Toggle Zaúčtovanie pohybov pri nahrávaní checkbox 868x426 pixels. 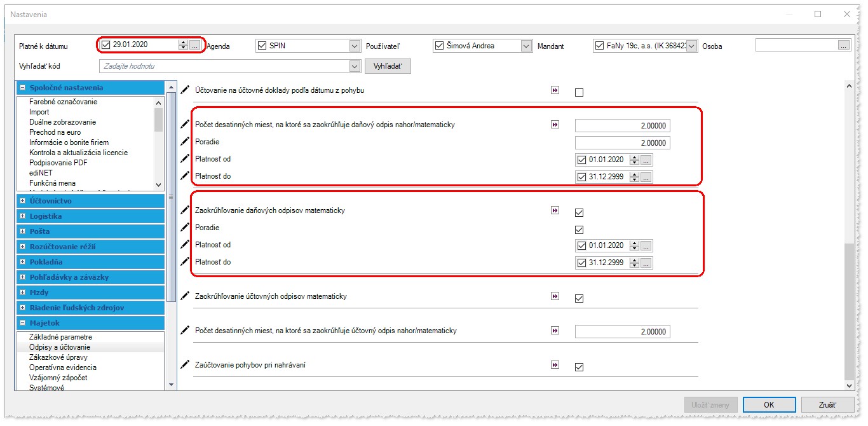(579, 367)
